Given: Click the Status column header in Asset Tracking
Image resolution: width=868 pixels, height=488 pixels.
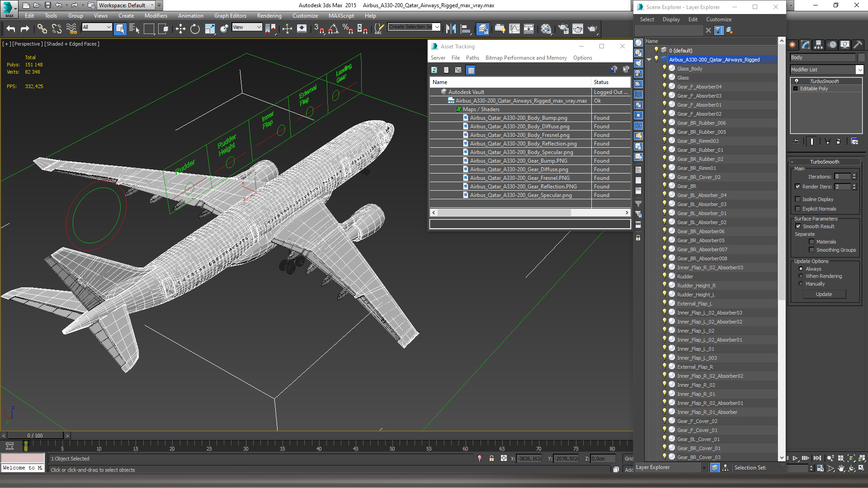Looking at the screenshot, I should pyautogui.click(x=611, y=82).
